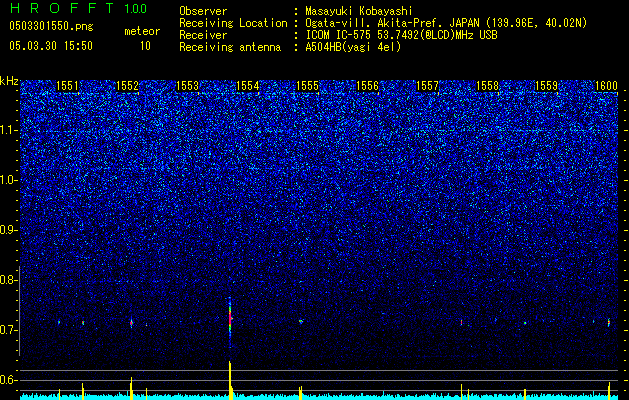This screenshot has height=400, width=629.
Task: Click the 'Receiver' field label
Action: click(203, 35)
